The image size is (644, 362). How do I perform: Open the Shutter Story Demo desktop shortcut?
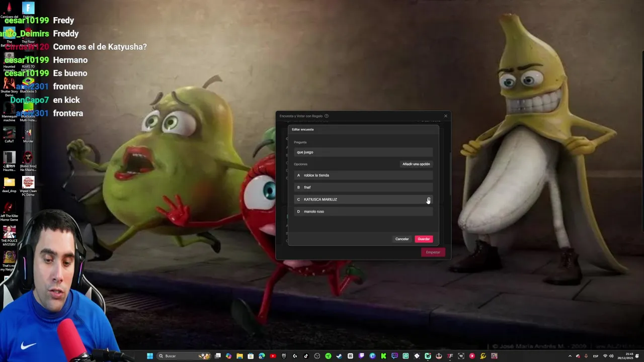[x=9, y=86]
